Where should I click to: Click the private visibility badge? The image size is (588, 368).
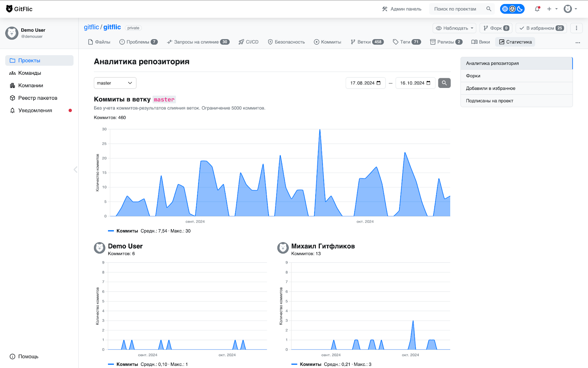133,28
